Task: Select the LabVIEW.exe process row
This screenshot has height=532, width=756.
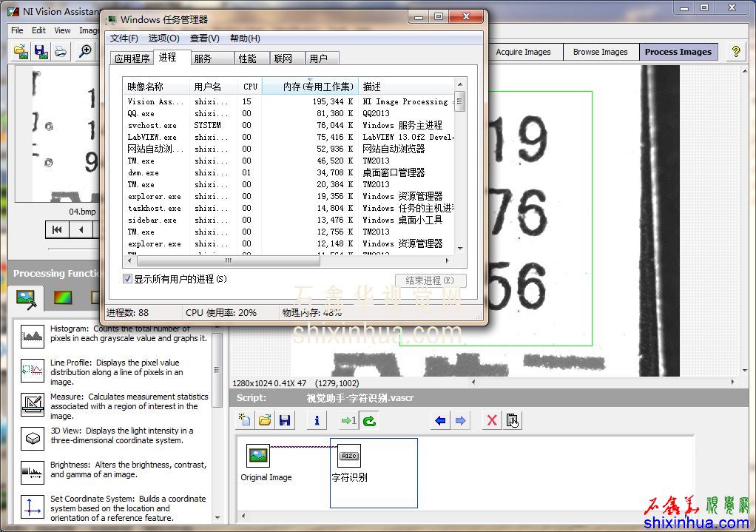Action: coord(288,137)
